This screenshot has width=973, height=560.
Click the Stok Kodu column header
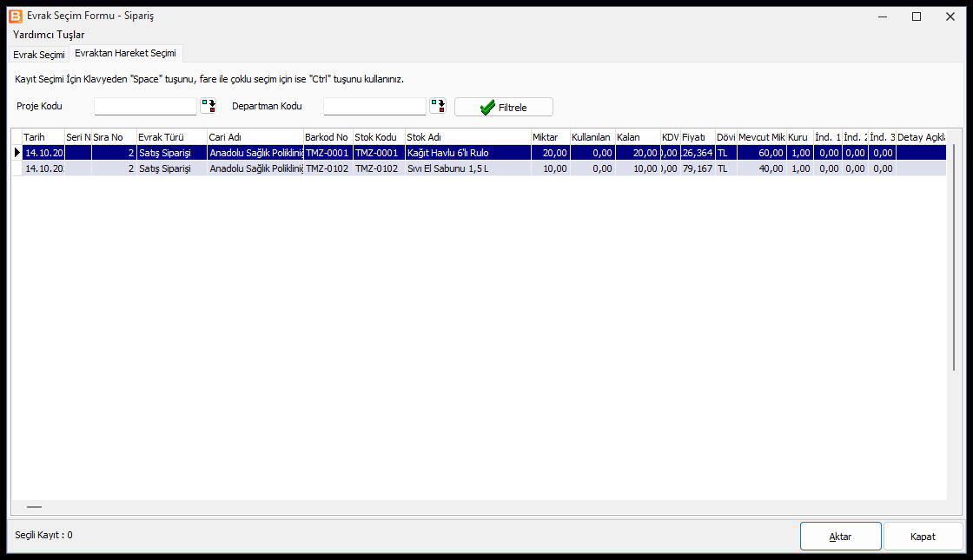pos(379,137)
